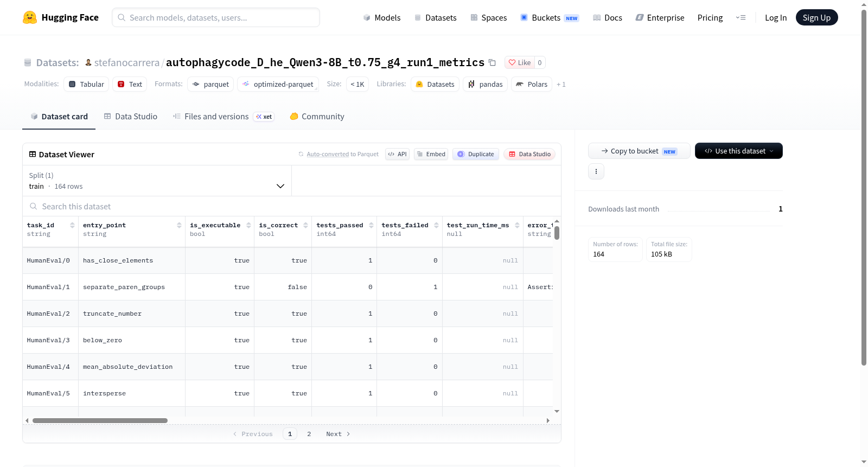Image resolution: width=868 pixels, height=467 pixels.
Task: Click the Dataset Viewer grid icon
Action: (x=33, y=155)
